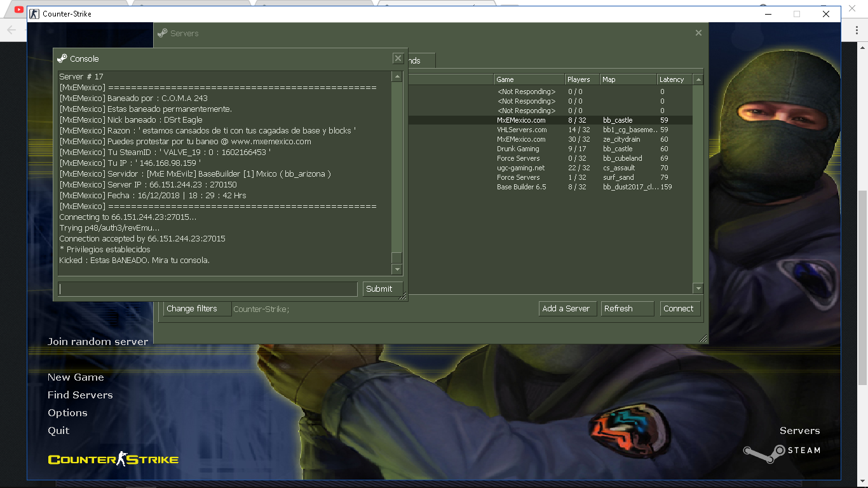
Task: Click the 30 / 32 players cell
Action: pyautogui.click(x=579, y=139)
